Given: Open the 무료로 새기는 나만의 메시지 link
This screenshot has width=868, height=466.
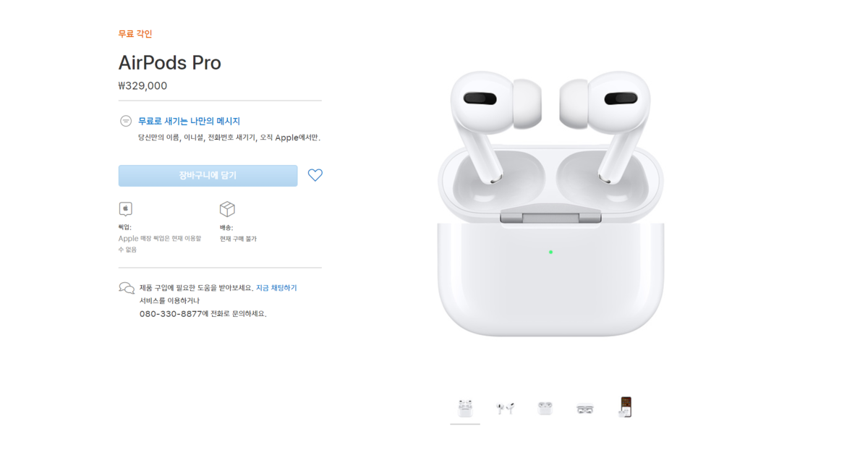Looking at the screenshot, I should coord(189,121).
